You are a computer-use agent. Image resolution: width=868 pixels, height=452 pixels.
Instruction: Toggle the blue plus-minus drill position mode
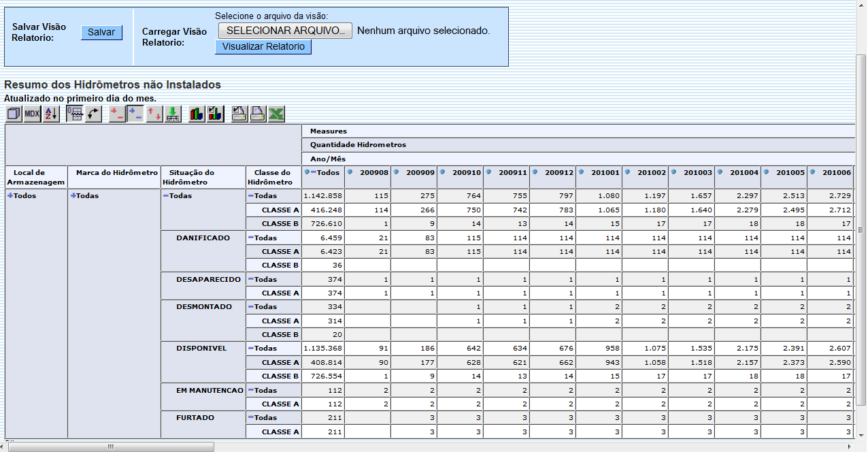click(x=135, y=114)
